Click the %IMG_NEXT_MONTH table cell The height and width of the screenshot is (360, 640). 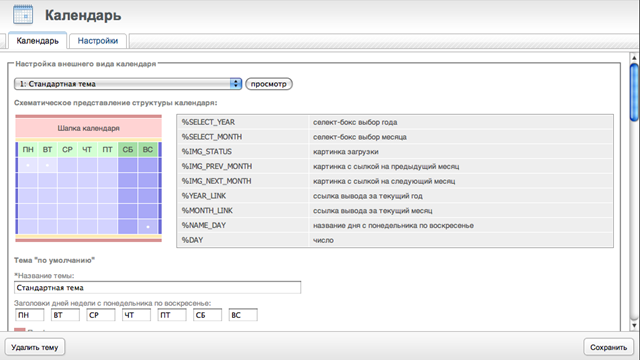pyautogui.click(x=243, y=181)
